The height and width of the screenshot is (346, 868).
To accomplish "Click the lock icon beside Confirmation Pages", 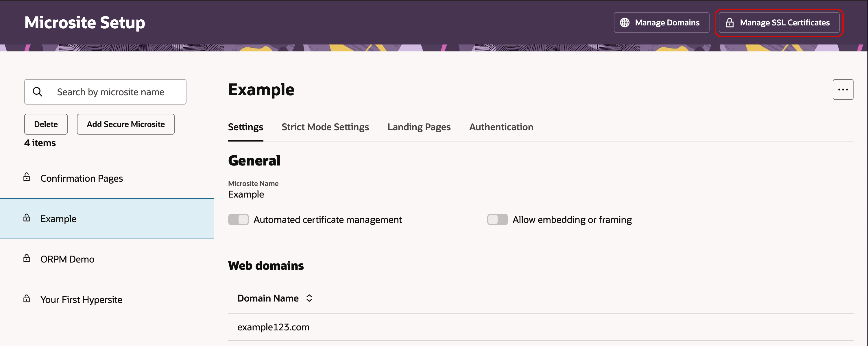I will pyautogui.click(x=27, y=177).
